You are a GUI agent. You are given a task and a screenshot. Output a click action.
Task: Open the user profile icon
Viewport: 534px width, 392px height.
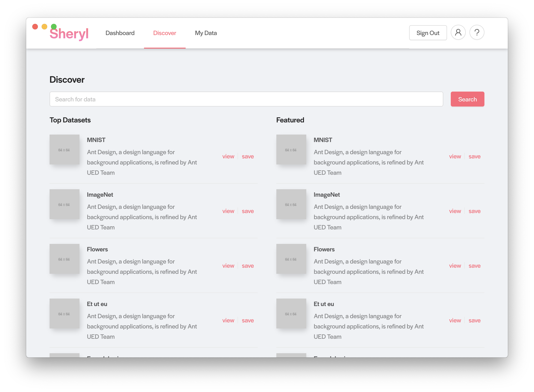[x=458, y=32]
